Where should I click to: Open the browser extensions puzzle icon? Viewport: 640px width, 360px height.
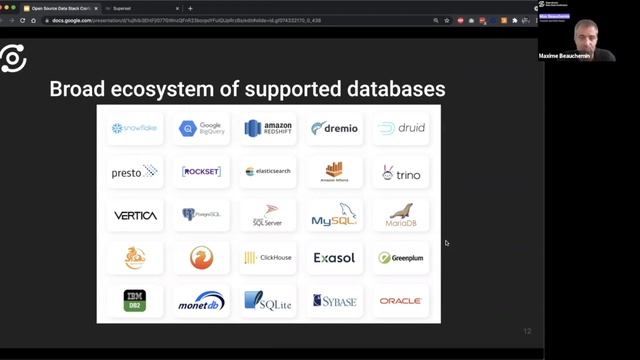515,20
